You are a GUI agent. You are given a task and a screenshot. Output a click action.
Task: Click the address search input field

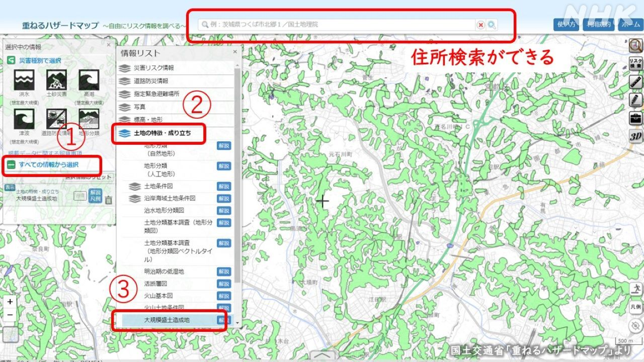coord(337,25)
